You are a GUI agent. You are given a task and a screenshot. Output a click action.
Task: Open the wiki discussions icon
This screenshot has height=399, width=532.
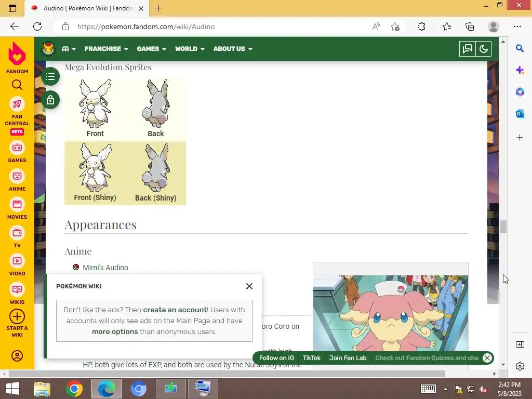pyautogui.click(x=467, y=49)
